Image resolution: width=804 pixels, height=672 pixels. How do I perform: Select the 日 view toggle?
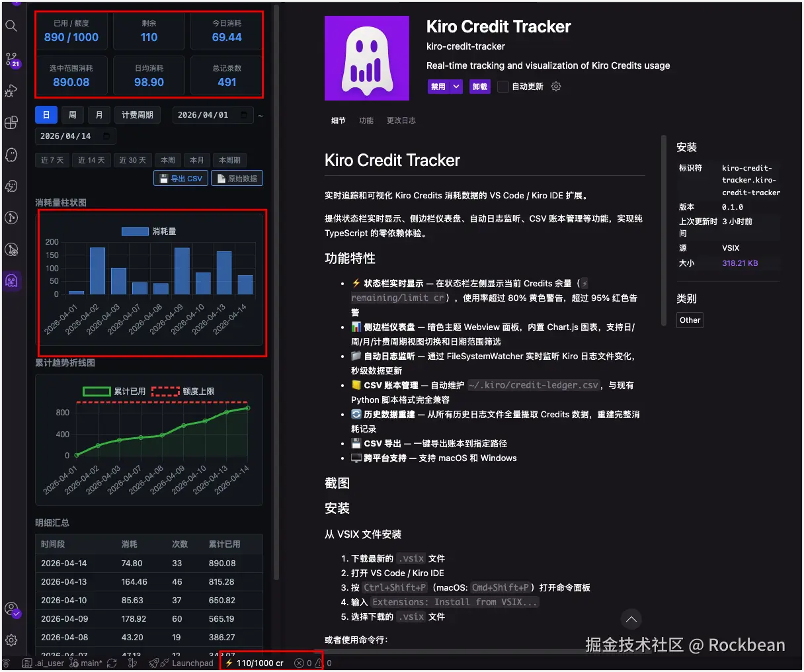tap(46, 115)
